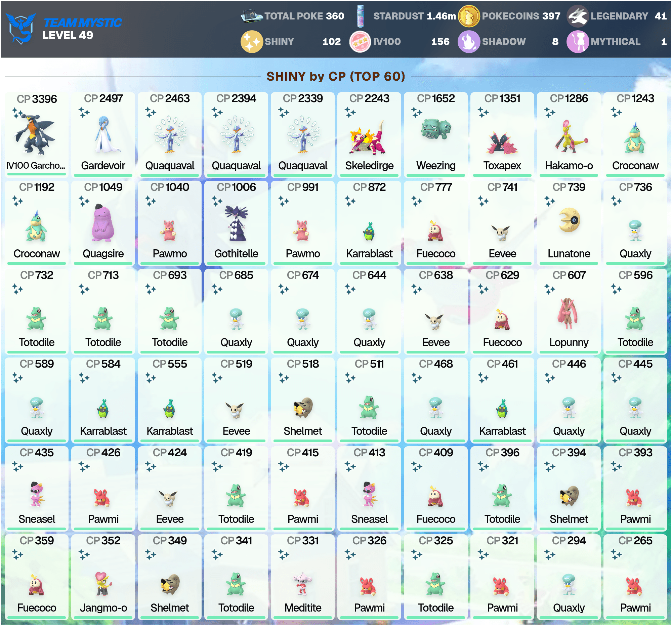The width and height of the screenshot is (672, 625).
Task: Click the 'CP 2339' Quaquaval value
Action: pyautogui.click(x=303, y=98)
